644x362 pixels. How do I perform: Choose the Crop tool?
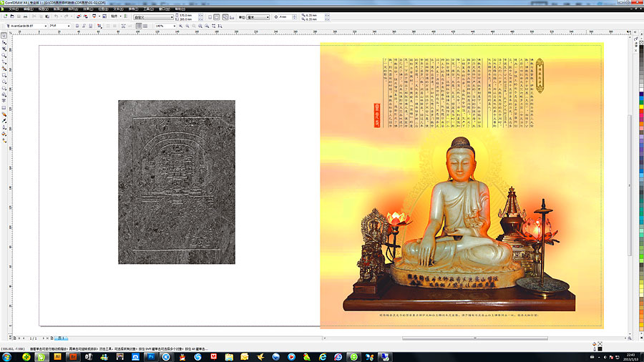click(4, 49)
